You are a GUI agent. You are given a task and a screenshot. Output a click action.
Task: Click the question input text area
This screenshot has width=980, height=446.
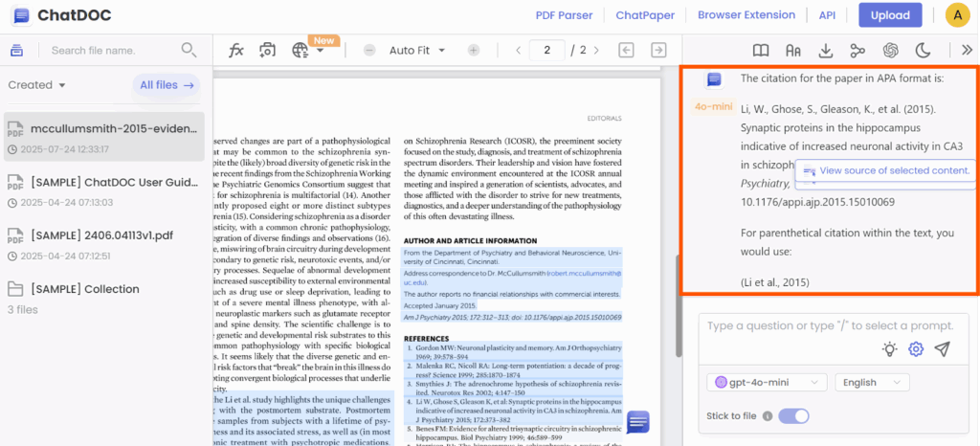831,326
